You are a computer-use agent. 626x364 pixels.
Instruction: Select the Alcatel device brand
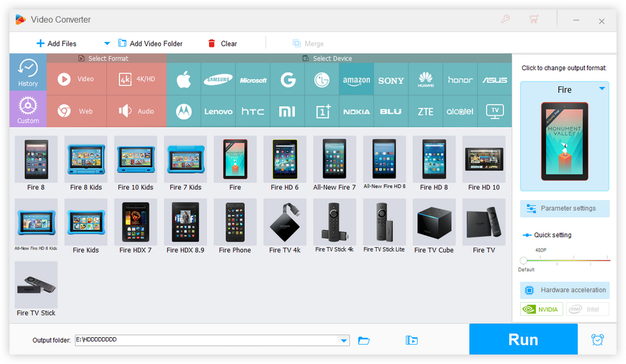point(460,111)
